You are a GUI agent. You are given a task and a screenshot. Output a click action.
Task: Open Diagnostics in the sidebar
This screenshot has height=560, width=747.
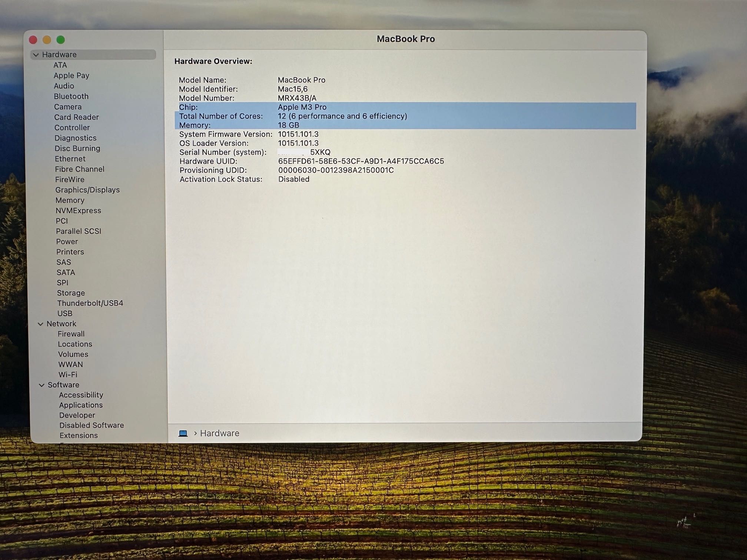75,138
